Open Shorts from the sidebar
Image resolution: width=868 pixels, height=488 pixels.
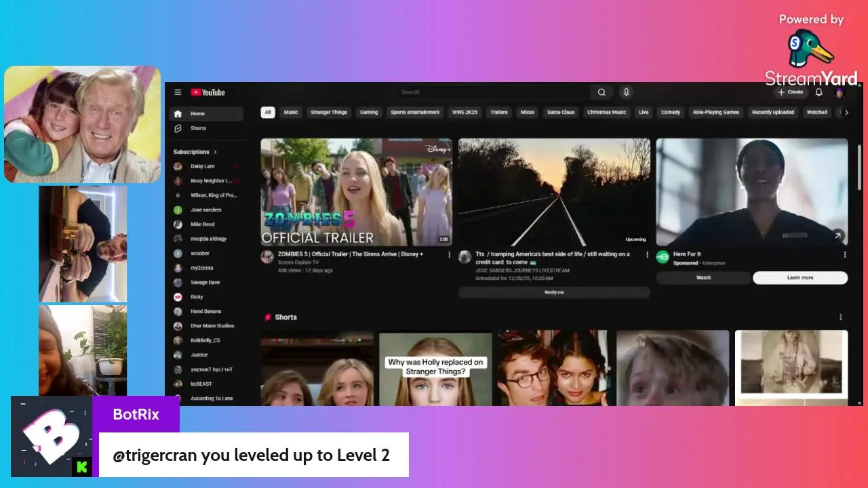(206, 128)
